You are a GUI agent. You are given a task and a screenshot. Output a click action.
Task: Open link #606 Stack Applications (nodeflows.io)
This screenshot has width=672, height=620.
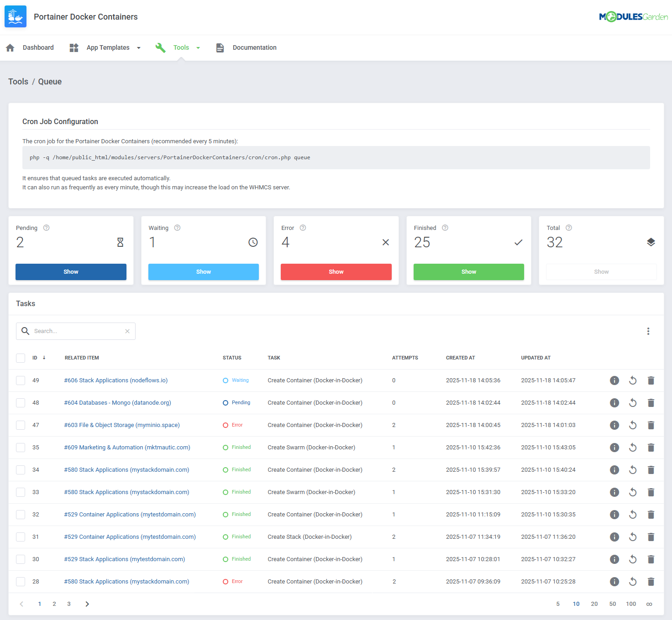[x=115, y=380]
